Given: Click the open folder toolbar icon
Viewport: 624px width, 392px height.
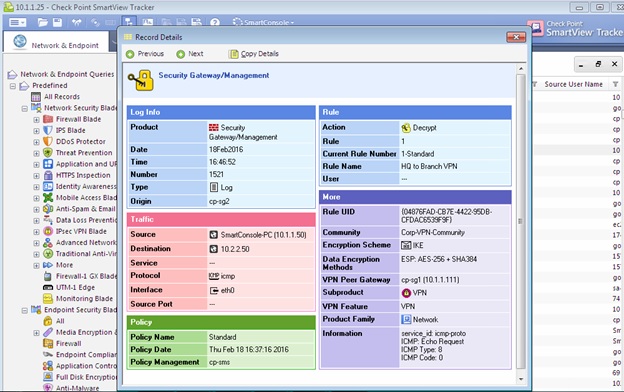Looking at the screenshot, I should [42, 22].
